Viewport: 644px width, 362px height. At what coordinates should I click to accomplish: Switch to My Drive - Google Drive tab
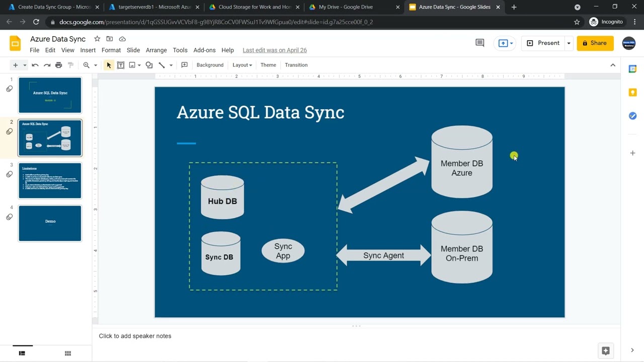point(355,7)
